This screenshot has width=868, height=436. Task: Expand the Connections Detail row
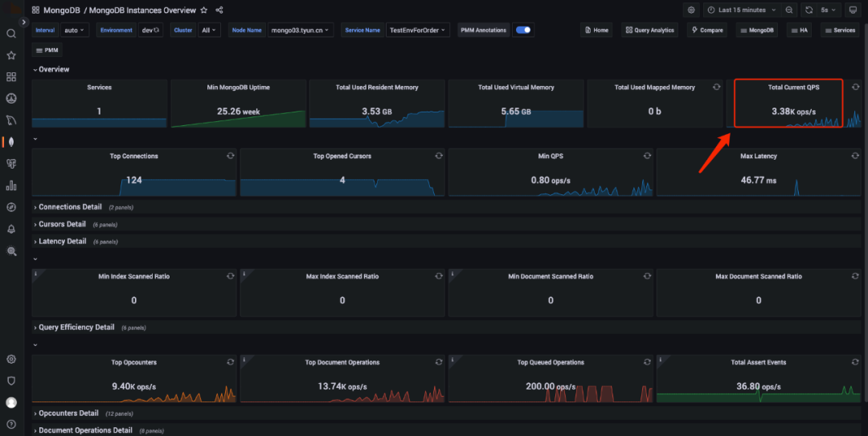click(70, 207)
